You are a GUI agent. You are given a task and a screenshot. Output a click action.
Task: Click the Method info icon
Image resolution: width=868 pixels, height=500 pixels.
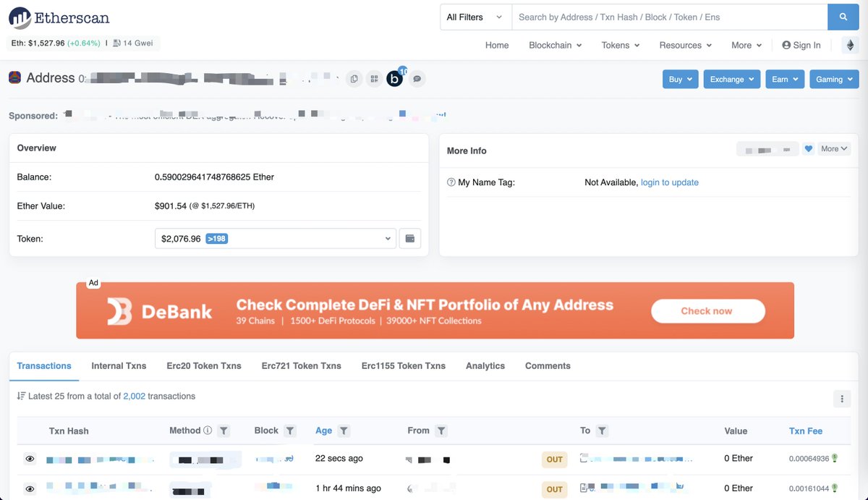tap(208, 431)
